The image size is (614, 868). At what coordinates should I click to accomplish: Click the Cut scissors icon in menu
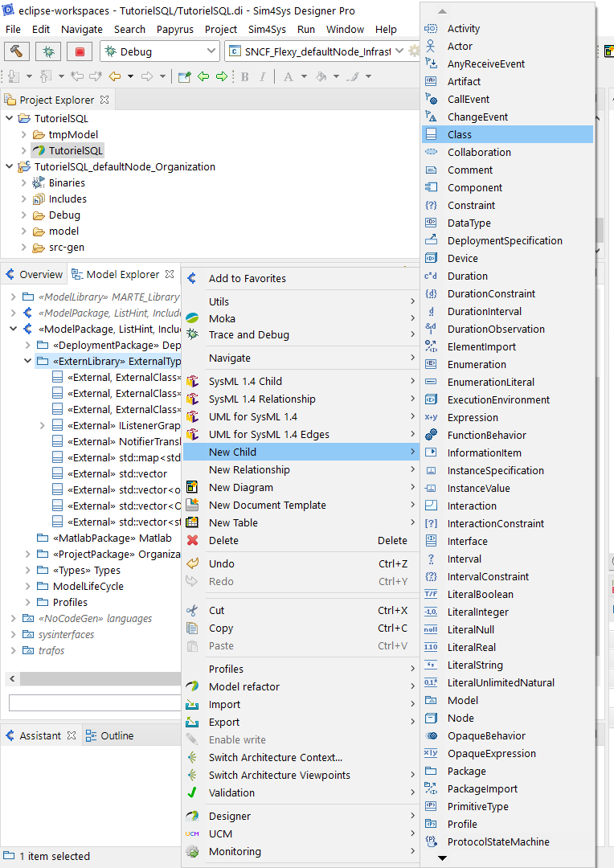click(x=192, y=610)
